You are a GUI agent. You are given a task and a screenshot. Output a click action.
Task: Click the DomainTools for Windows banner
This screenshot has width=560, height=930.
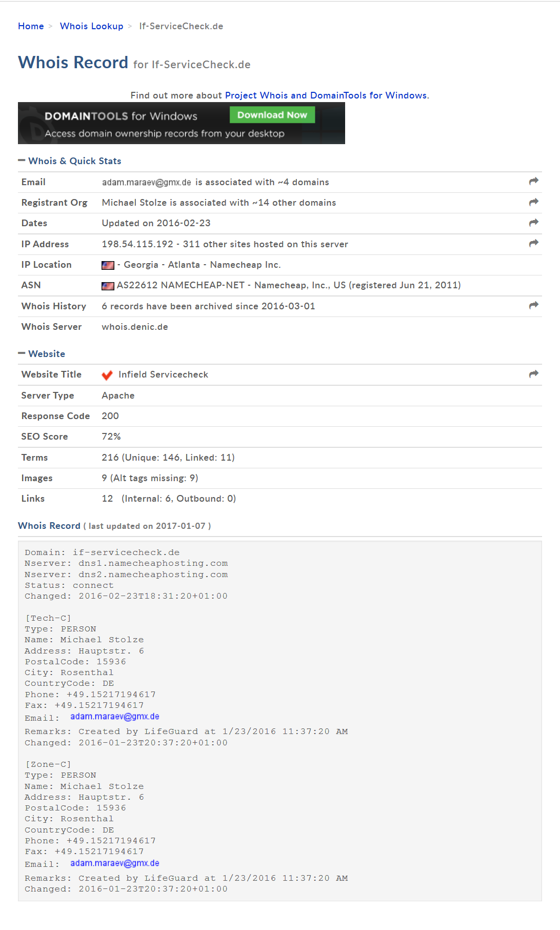(x=182, y=123)
